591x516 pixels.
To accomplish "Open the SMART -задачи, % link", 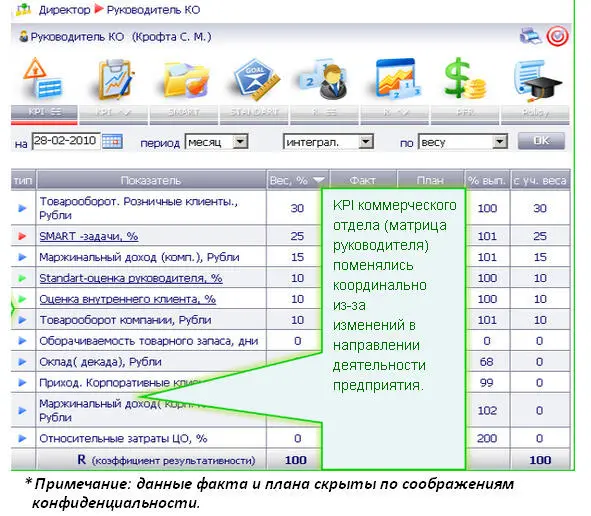I will 89,236.
